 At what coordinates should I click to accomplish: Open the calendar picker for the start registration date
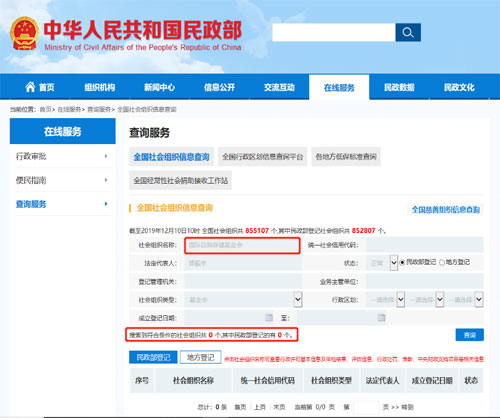point(269,317)
